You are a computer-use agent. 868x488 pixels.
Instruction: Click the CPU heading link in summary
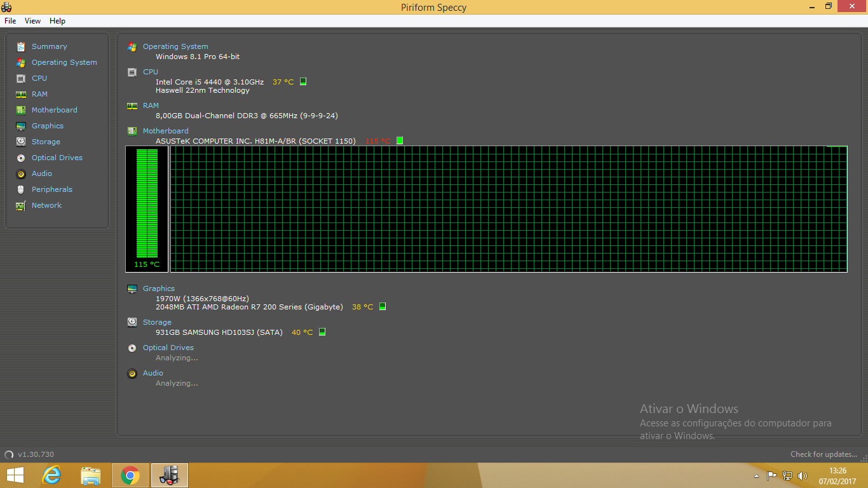click(x=151, y=72)
